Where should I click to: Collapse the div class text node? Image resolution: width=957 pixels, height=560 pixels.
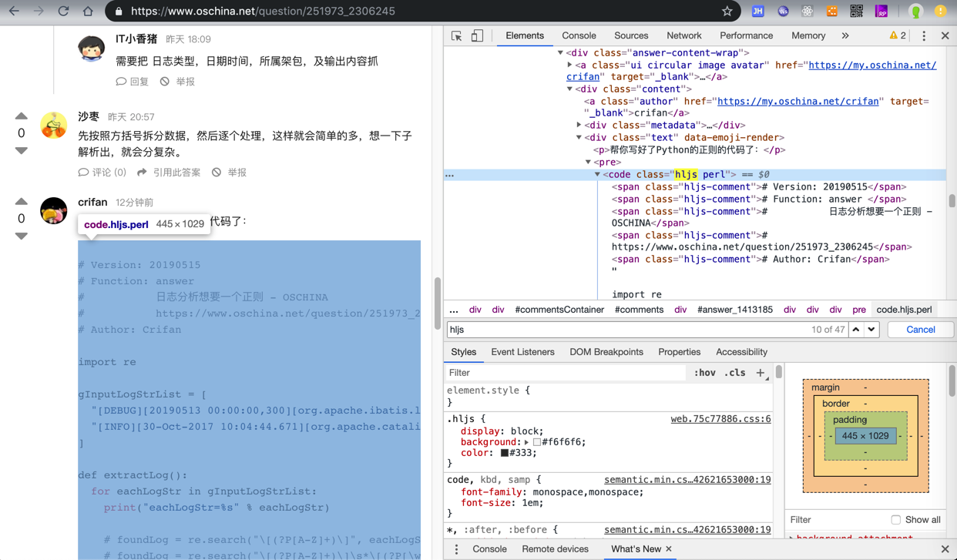coord(579,138)
